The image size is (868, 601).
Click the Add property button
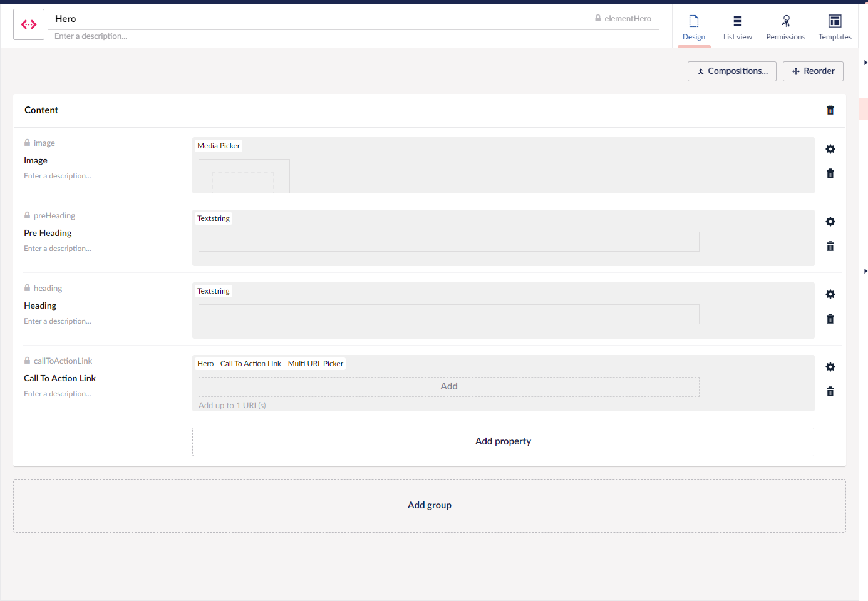point(503,442)
